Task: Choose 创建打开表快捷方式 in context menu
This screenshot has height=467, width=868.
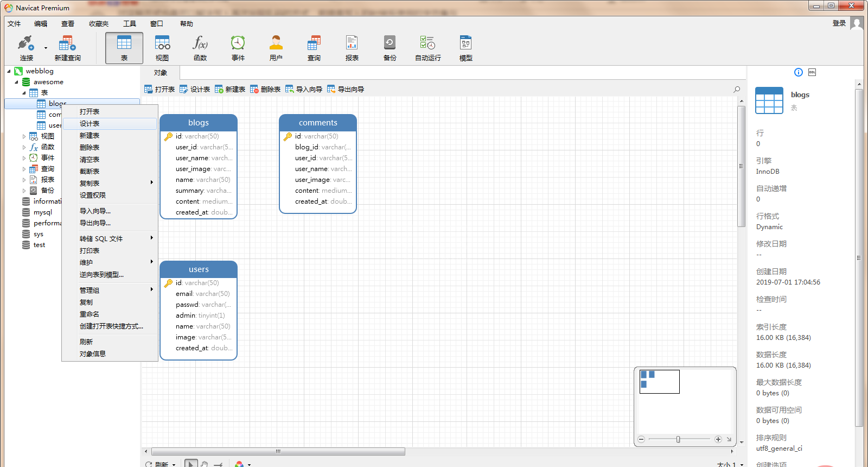Action: (x=110, y=326)
